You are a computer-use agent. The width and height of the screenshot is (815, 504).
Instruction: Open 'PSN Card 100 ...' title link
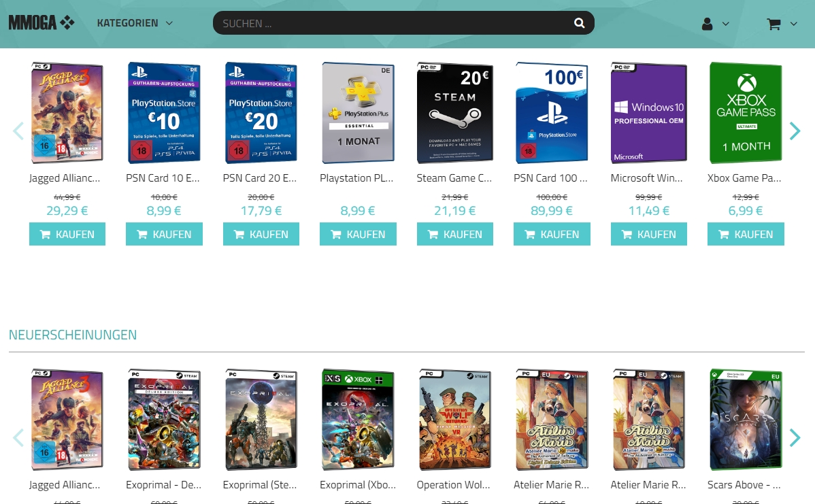tap(550, 178)
